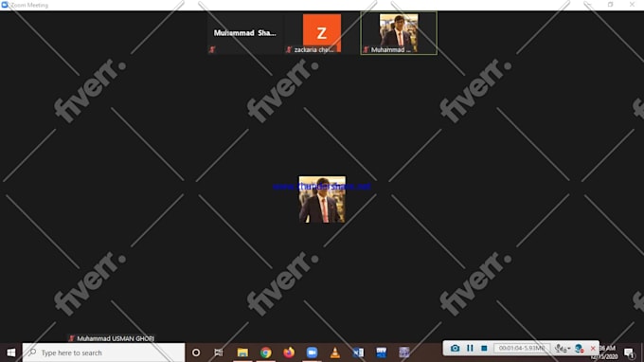Viewport: 644px width, 362px height.
Task: Stop the screen recording
Action: [x=484, y=349]
